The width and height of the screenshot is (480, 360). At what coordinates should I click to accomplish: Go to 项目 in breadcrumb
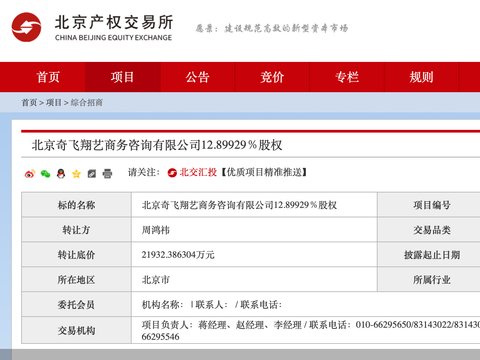(x=54, y=102)
